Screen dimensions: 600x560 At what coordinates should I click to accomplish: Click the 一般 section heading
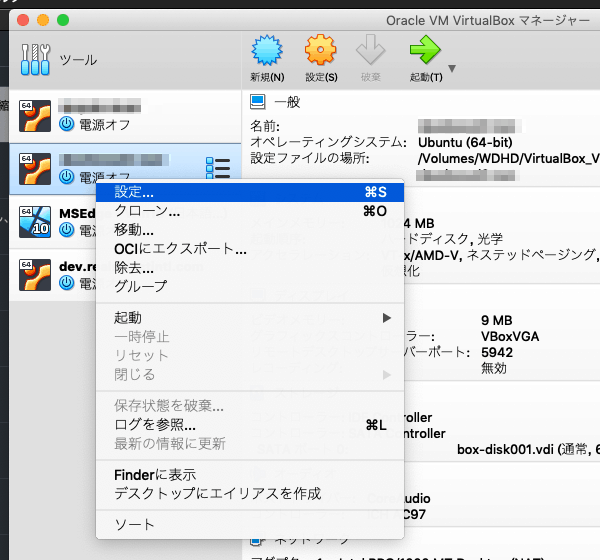[287, 102]
